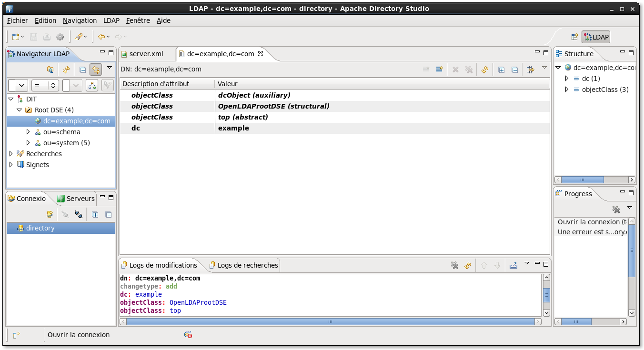
Task: Click the refresh icon in Navigateur LDAP toolbar
Action: point(66,70)
